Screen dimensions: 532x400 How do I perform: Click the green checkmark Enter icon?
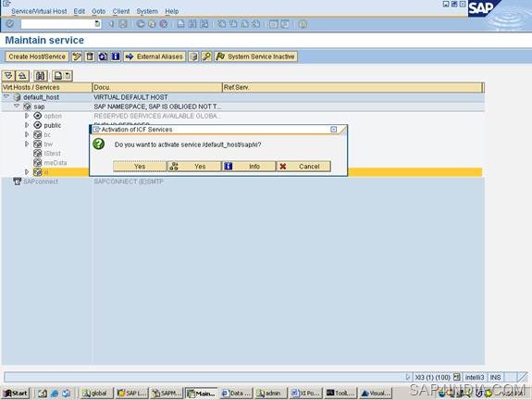[x=10, y=24]
